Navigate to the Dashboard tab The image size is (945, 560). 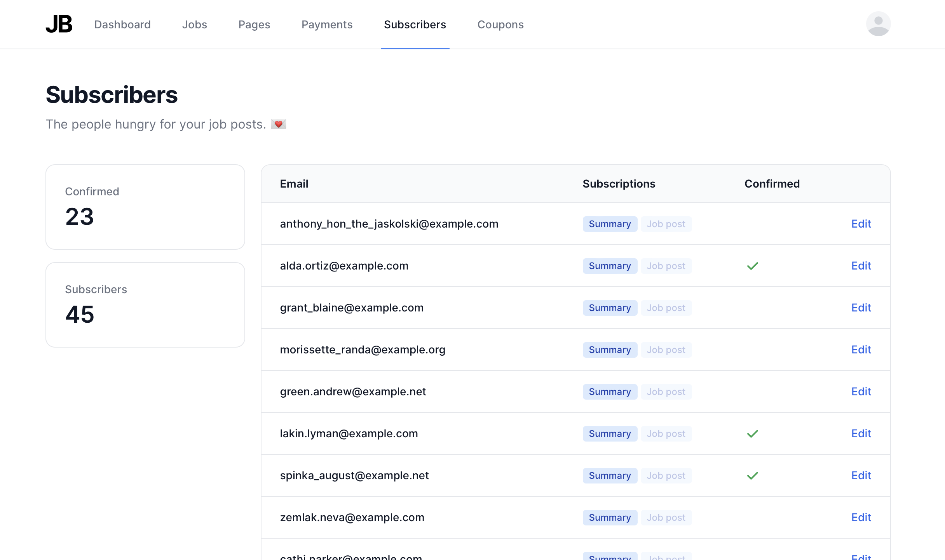(x=122, y=24)
